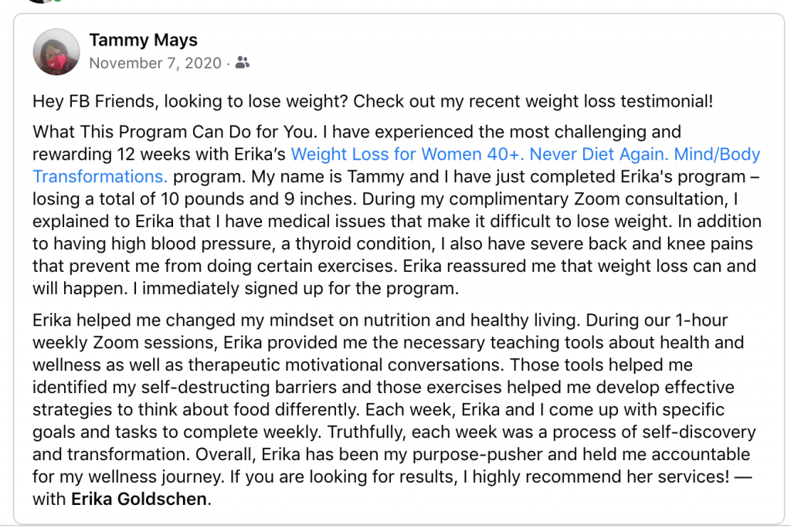Click the green online status dot at top

point(57,1)
